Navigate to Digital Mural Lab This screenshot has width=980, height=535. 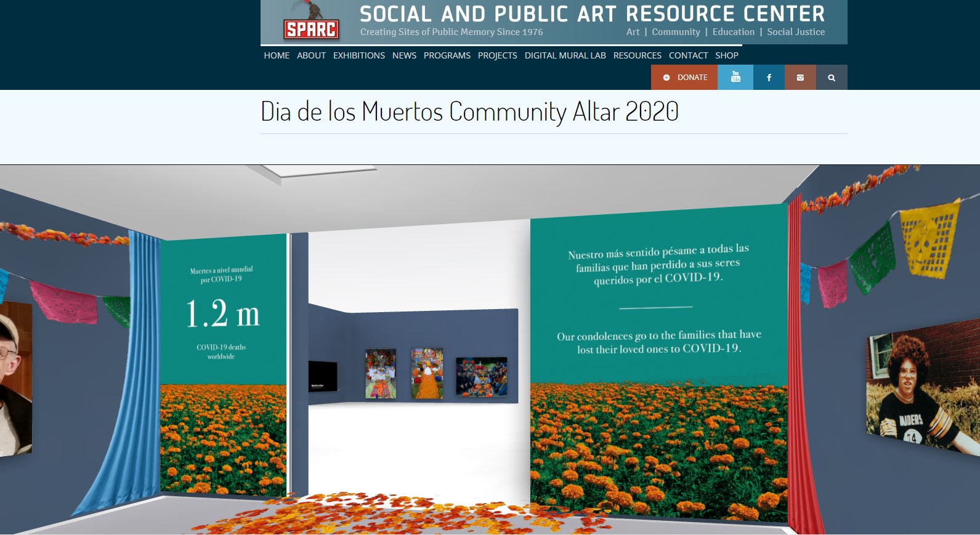(565, 55)
